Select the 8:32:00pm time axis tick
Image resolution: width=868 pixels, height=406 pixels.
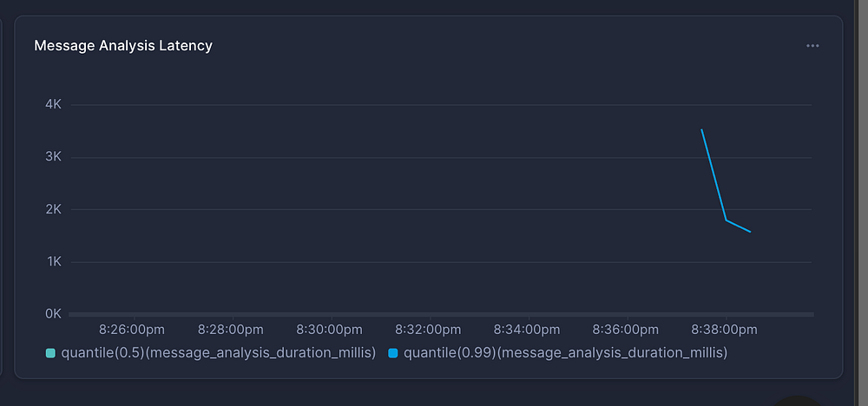[428, 330]
